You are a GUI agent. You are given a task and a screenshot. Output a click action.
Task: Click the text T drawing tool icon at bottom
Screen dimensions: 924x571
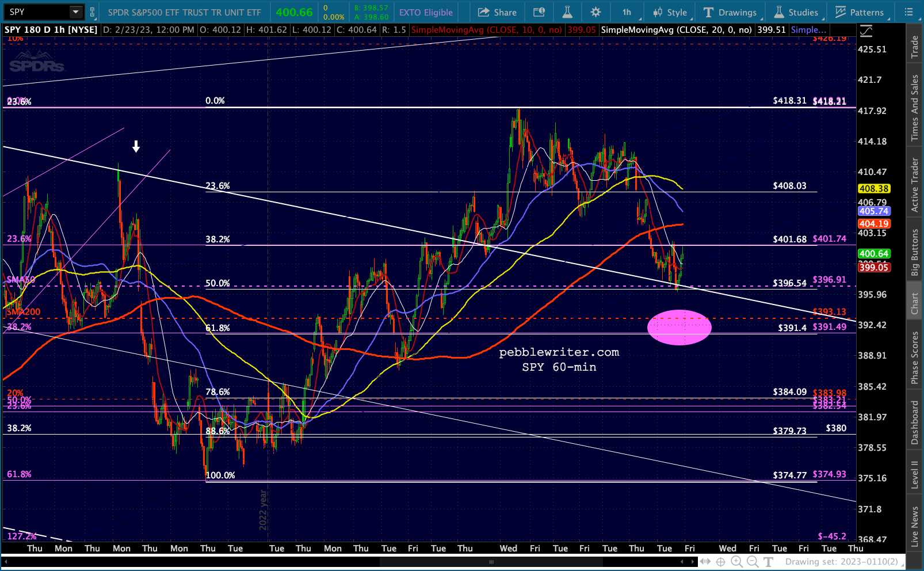pos(768,562)
